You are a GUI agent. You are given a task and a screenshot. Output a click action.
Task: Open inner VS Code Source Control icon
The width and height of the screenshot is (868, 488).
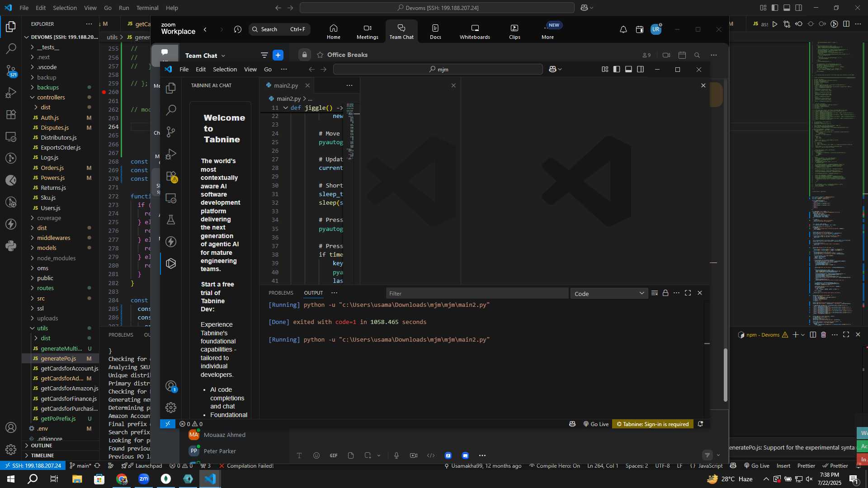171,132
